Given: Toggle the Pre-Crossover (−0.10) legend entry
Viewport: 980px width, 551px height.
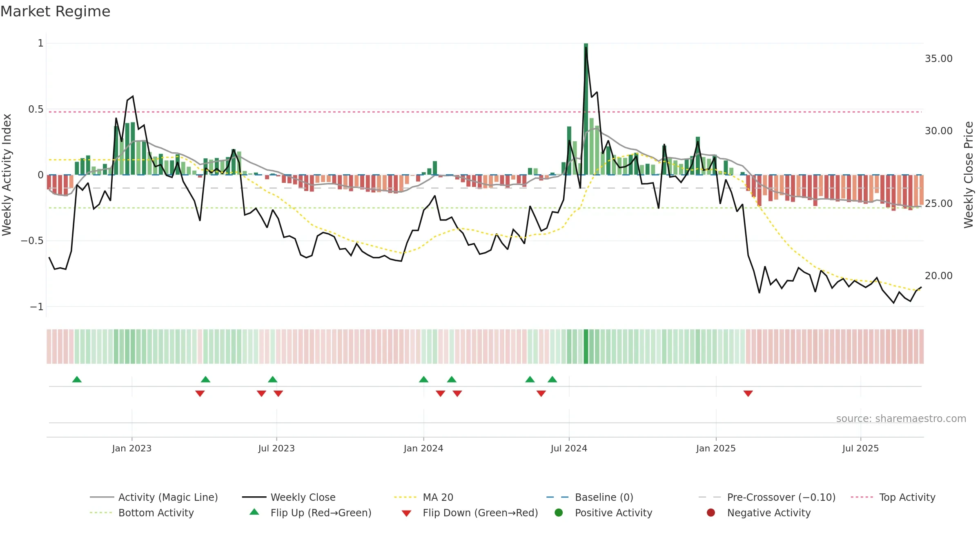Looking at the screenshot, I should coord(767,497).
